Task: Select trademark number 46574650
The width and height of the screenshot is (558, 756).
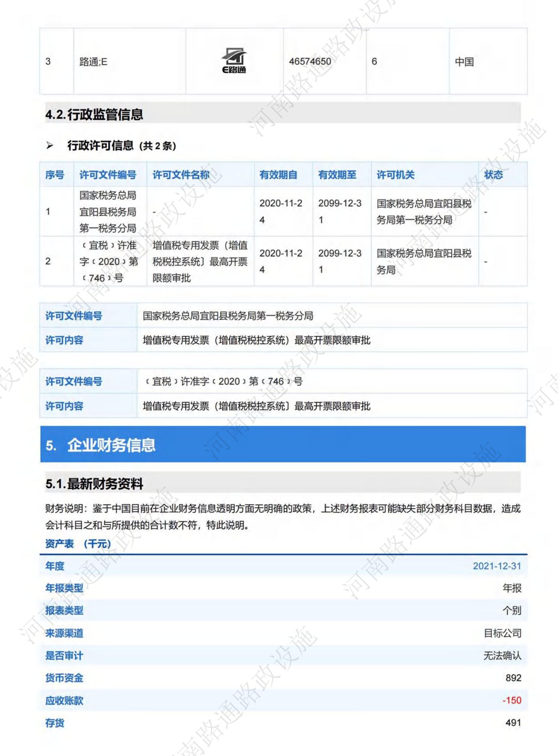Action: 310,61
